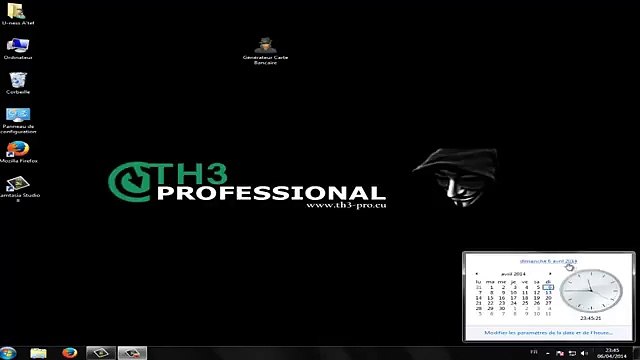
Task: Select day 30 in the calendar
Action: (502, 309)
